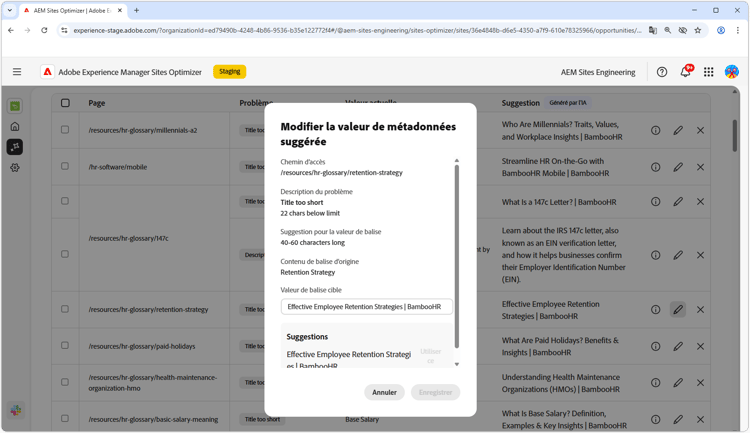Open the help question mark icon

[x=662, y=72]
